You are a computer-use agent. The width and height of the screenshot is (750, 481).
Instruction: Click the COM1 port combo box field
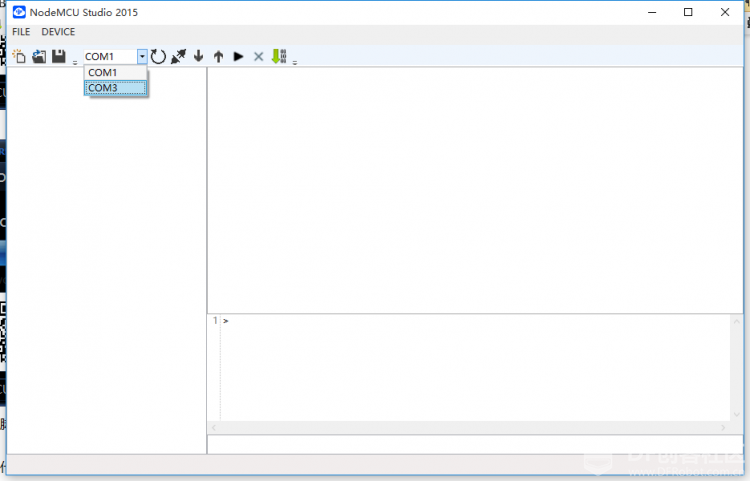pyautogui.click(x=110, y=56)
